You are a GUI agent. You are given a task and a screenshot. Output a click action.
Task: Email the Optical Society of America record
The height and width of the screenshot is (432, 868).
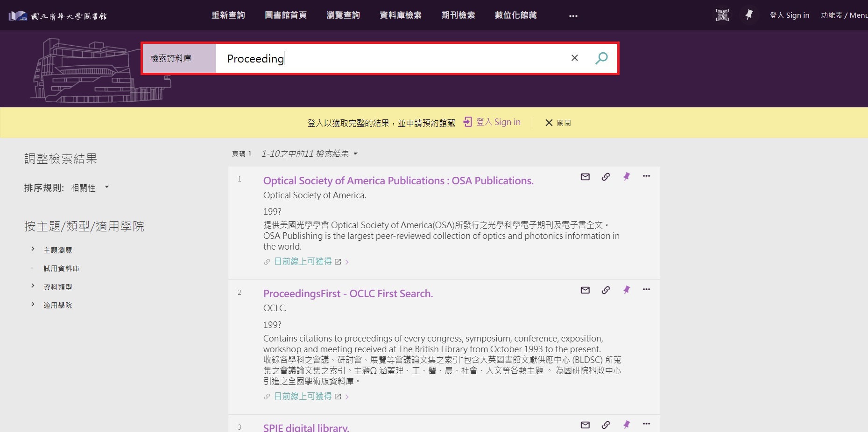tap(585, 177)
